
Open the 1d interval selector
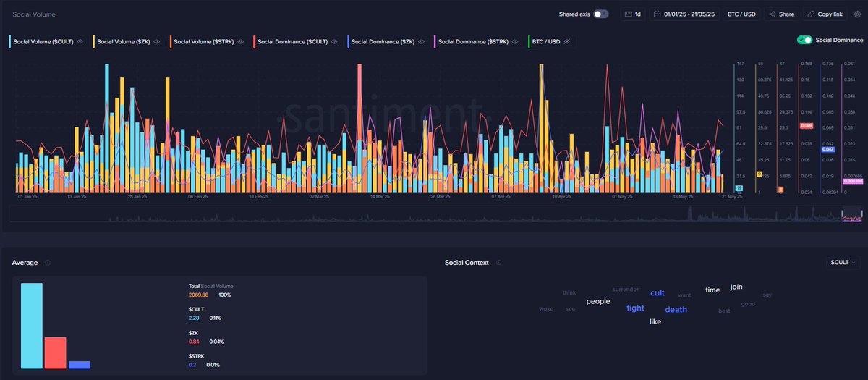click(633, 14)
